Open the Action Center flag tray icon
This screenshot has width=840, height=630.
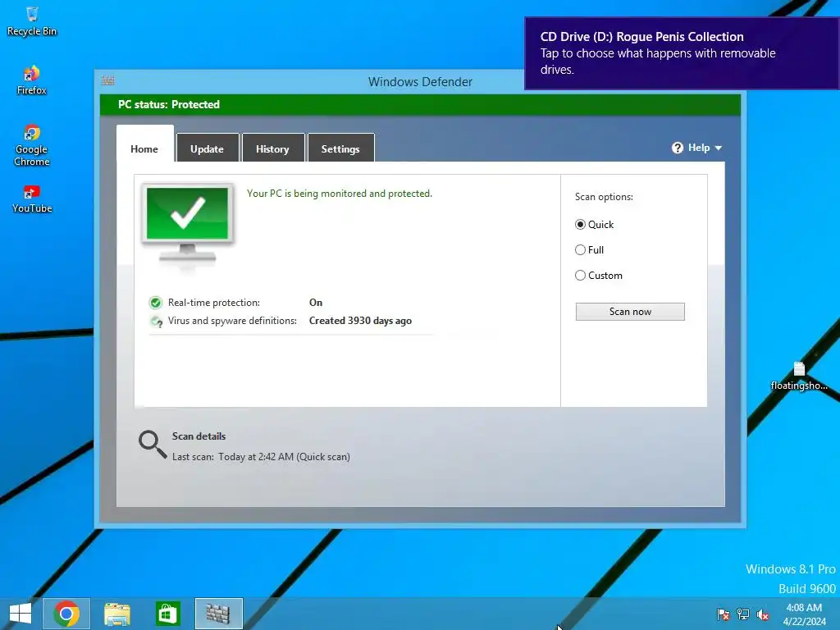[724, 614]
